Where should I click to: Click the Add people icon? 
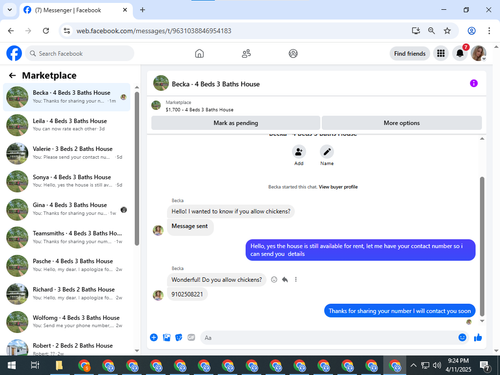tap(299, 152)
